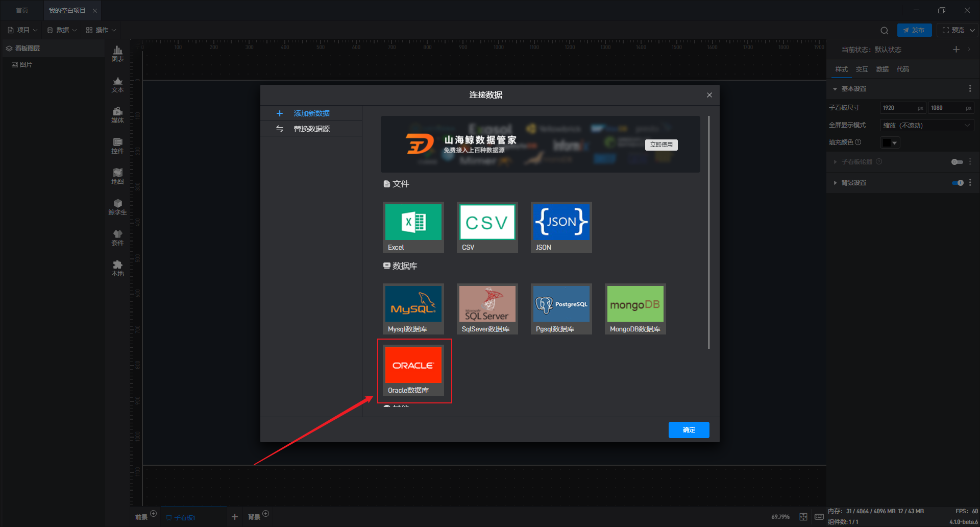Select 替换数据源 in dialog sidebar
This screenshot has height=527, width=980.
(311, 129)
